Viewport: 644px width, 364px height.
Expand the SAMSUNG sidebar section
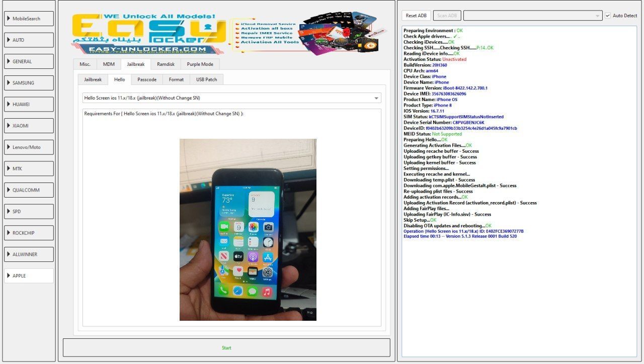(x=29, y=83)
